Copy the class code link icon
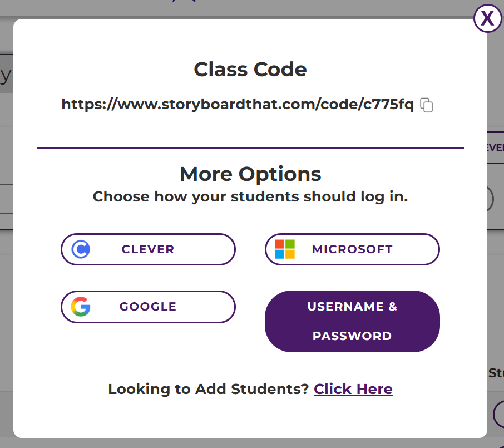Image resolution: width=504 pixels, height=448 pixels. point(427,105)
